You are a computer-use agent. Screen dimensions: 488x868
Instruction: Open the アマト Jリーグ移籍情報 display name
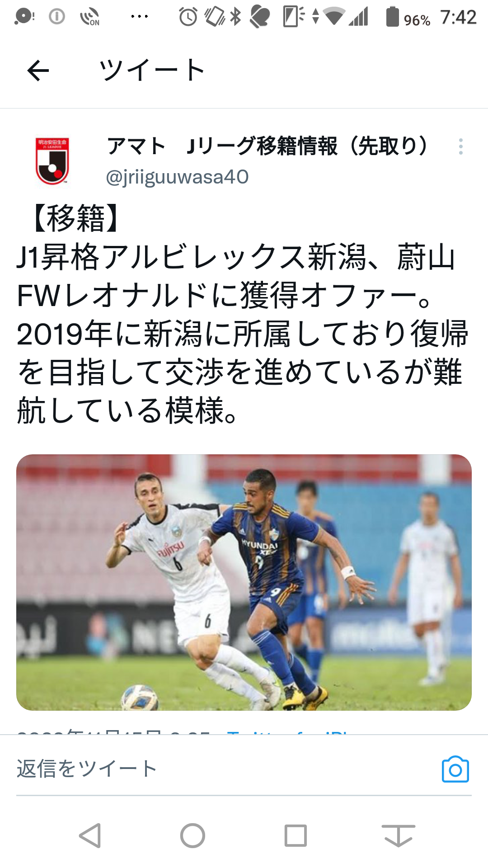267,146
